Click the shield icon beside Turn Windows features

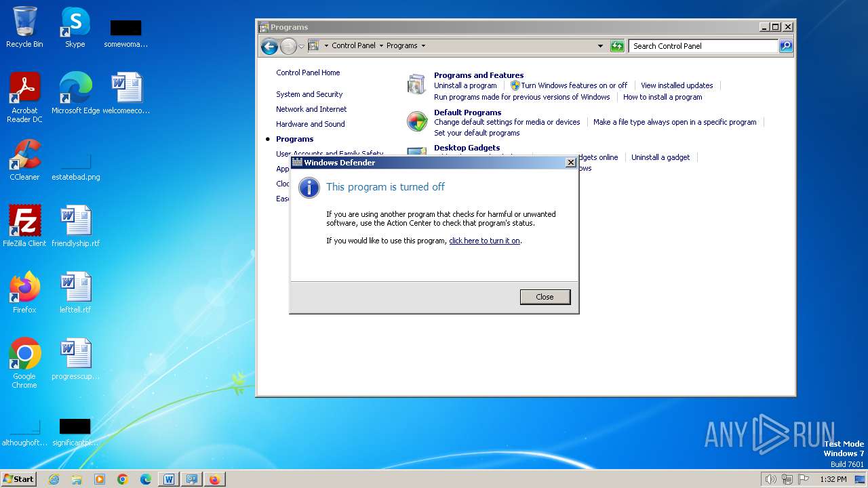click(515, 85)
